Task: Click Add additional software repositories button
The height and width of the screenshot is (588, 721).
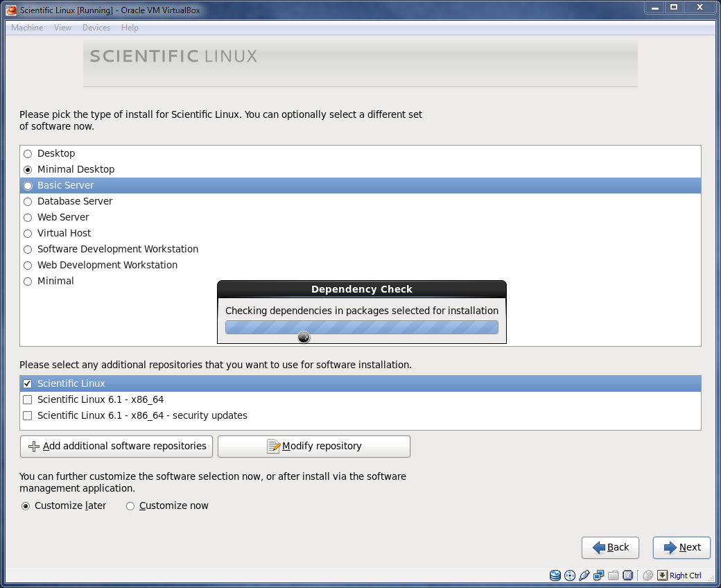Action: (x=116, y=447)
